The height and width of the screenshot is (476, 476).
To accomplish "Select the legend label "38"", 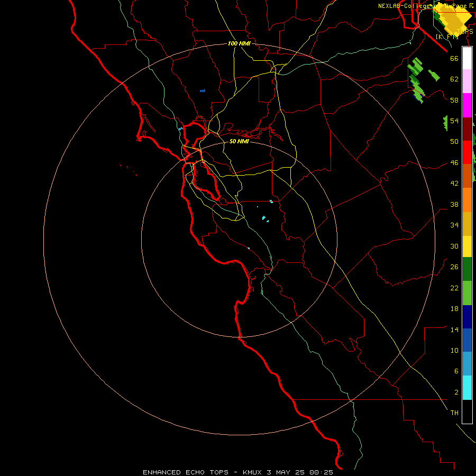I will click(454, 204).
